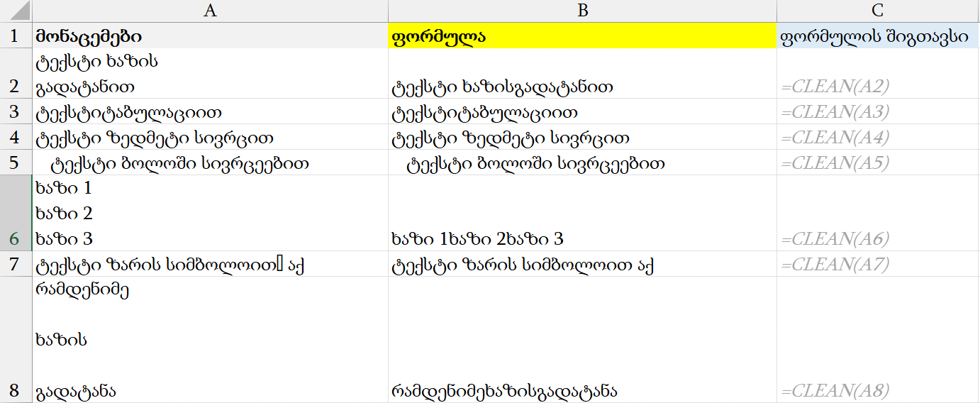Image resolution: width=980 pixels, height=403 pixels.
Task: Click cell B3 "ტექსტიტაბულაციით"
Action: click(x=582, y=112)
